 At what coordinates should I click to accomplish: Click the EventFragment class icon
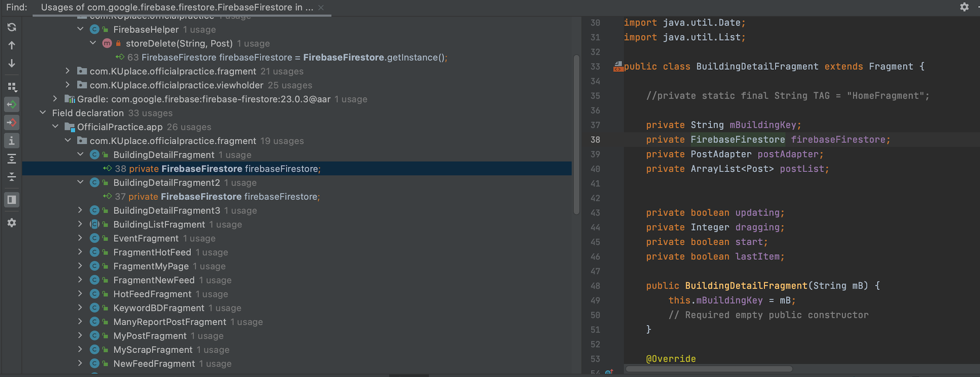point(95,238)
